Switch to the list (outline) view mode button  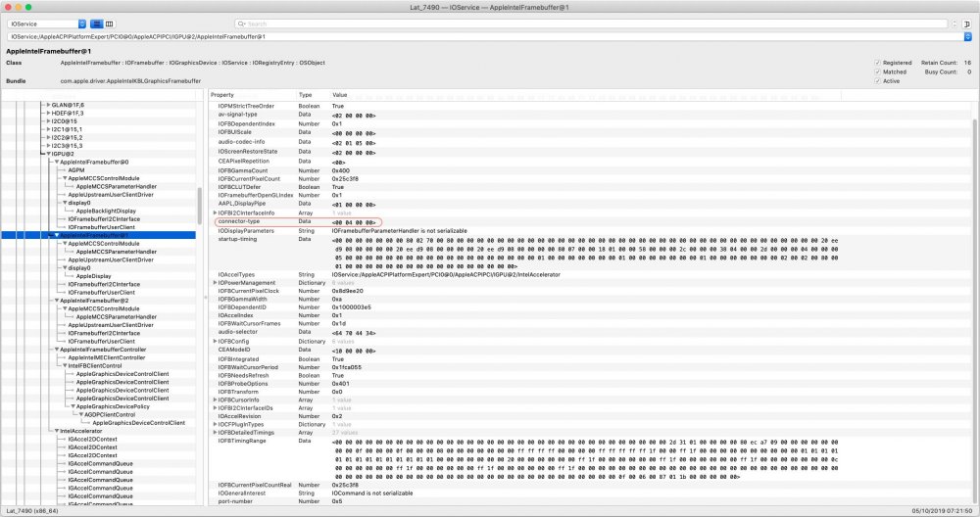click(97, 23)
